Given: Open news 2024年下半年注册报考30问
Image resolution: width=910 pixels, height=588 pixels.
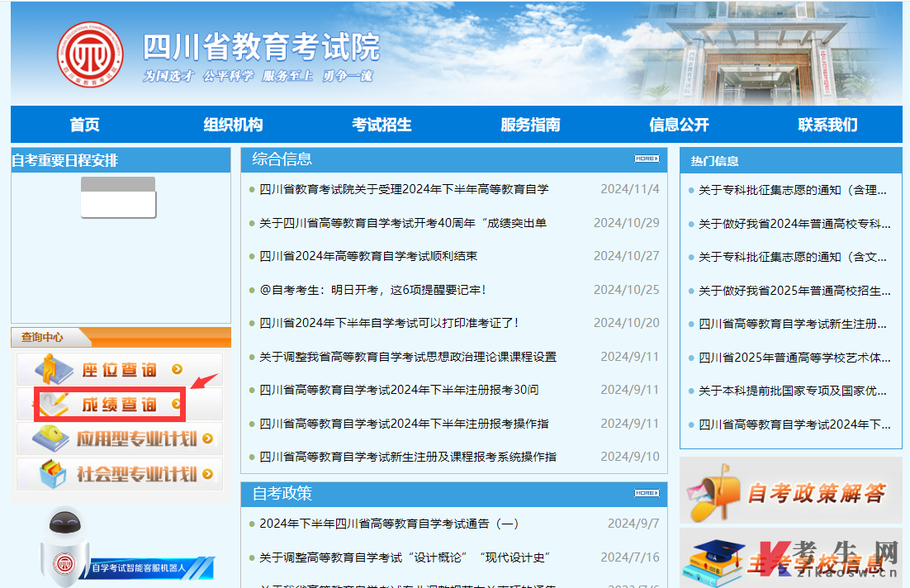Looking at the screenshot, I should pos(400,390).
